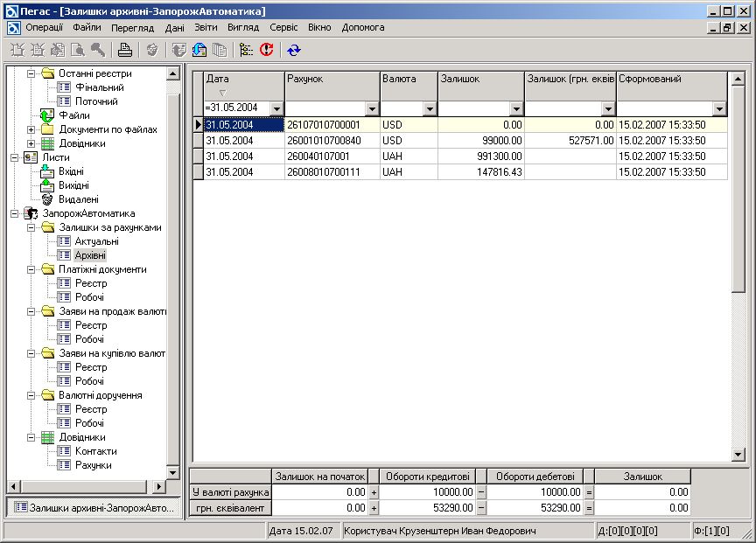756x543 pixels.
Task: Select the Файли node with green arrow
Action: click(x=73, y=115)
